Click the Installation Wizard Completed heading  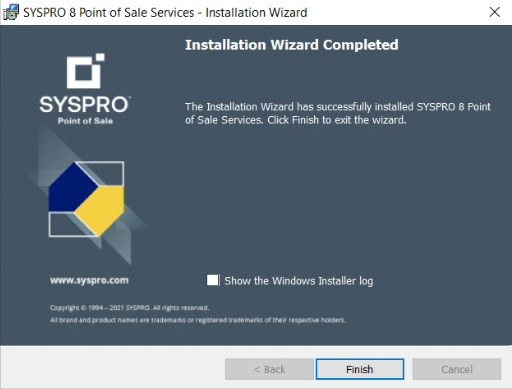(292, 45)
